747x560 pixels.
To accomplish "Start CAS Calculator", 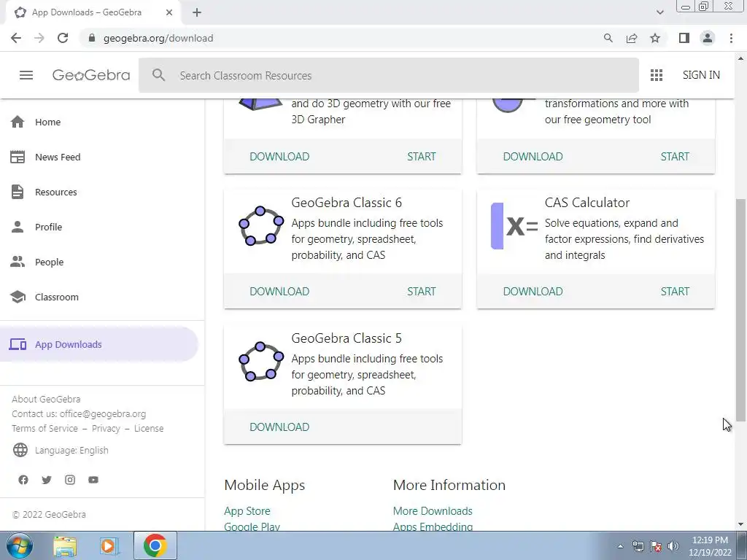I will (x=675, y=292).
